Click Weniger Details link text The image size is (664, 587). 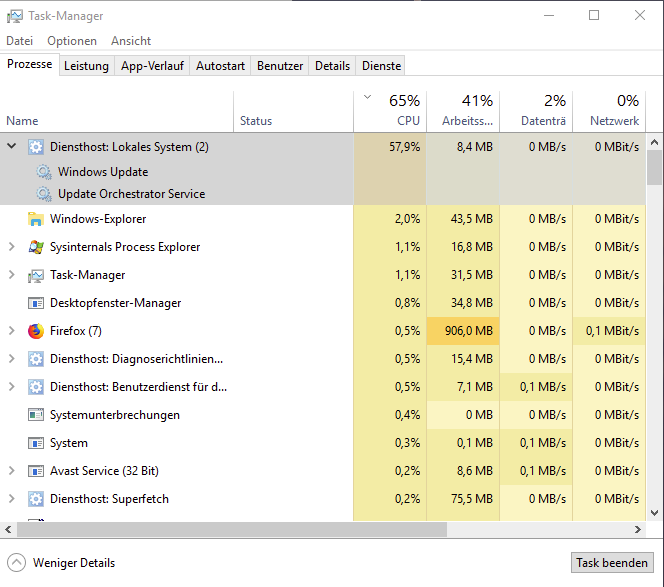point(74,563)
